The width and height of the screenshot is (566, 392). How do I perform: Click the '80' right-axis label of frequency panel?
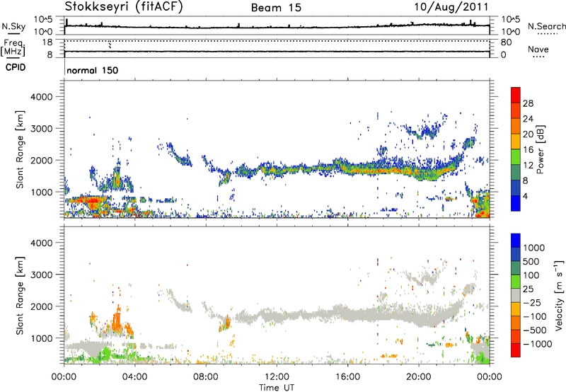pyautogui.click(x=506, y=42)
